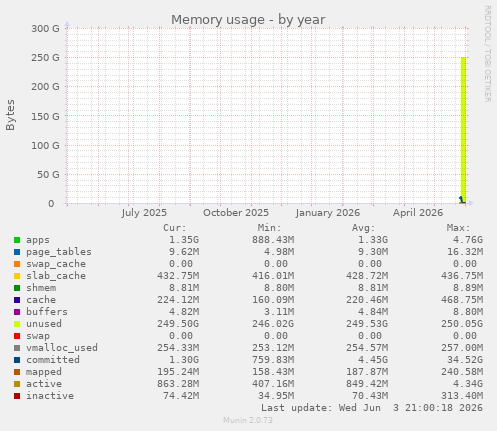
Task: Click the apps legend color swatch
Action: (17, 240)
